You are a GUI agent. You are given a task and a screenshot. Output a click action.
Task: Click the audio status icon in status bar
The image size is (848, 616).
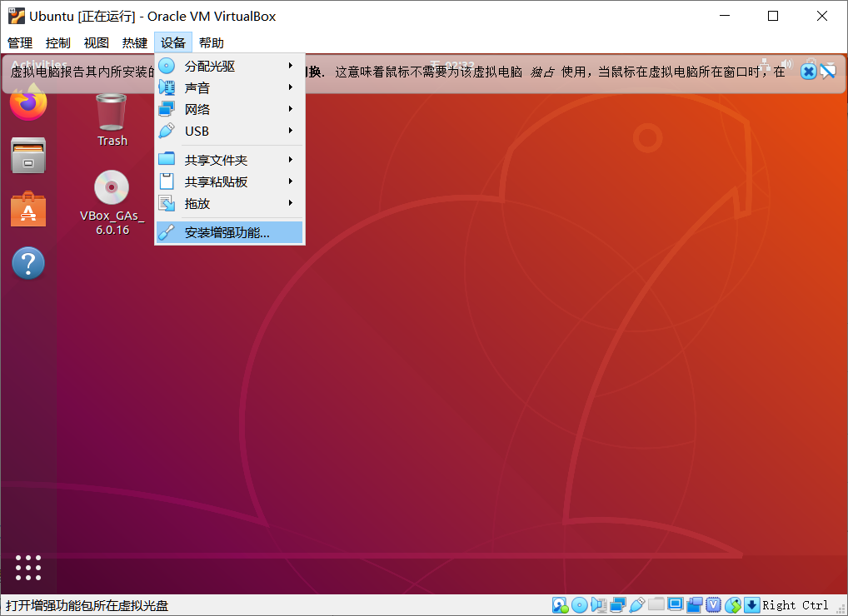pos(599,604)
